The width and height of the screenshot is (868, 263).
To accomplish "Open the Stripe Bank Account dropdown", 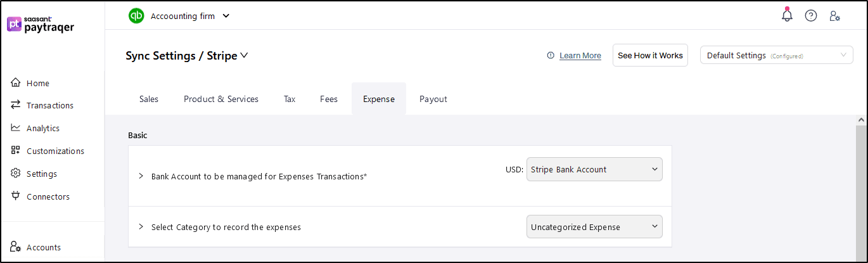I will [x=594, y=169].
